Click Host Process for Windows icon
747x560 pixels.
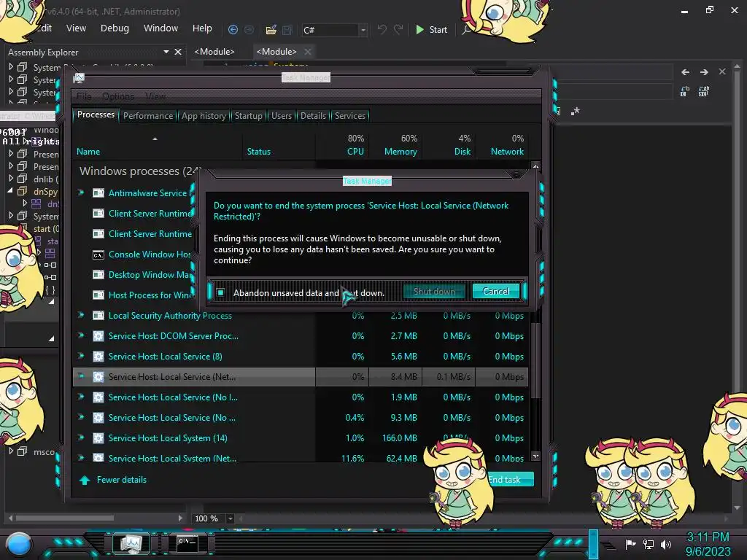pyautogui.click(x=98, y=295)
